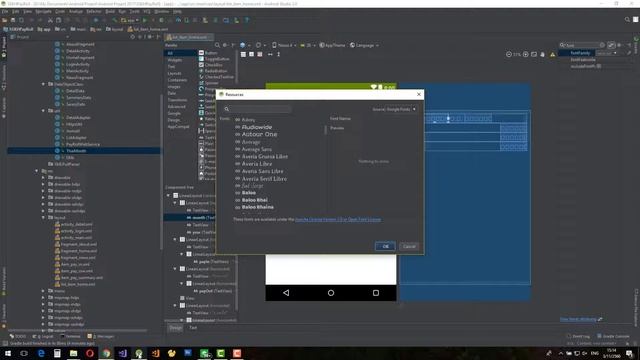
Task: Select the RadioButton palette item
Action: [213, 71]
